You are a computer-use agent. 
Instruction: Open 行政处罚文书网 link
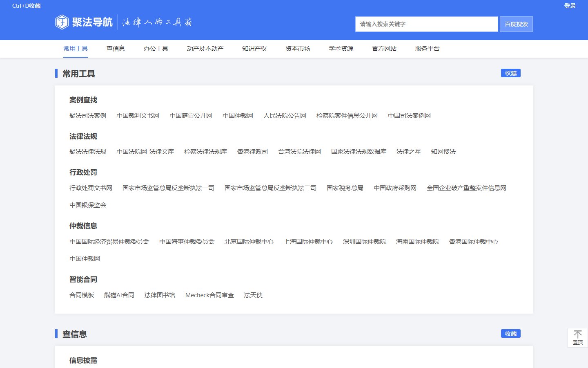(x=91, y=188)
